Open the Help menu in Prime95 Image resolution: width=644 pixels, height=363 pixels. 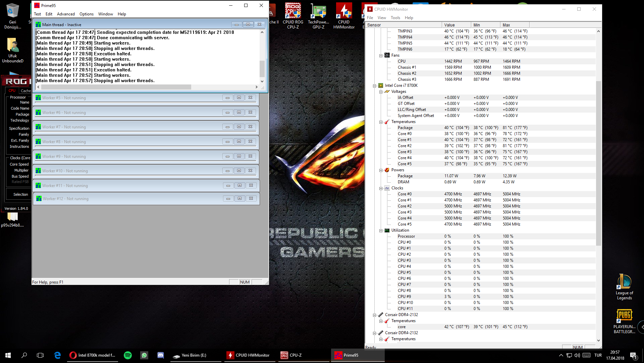click(x=122, y=14)
